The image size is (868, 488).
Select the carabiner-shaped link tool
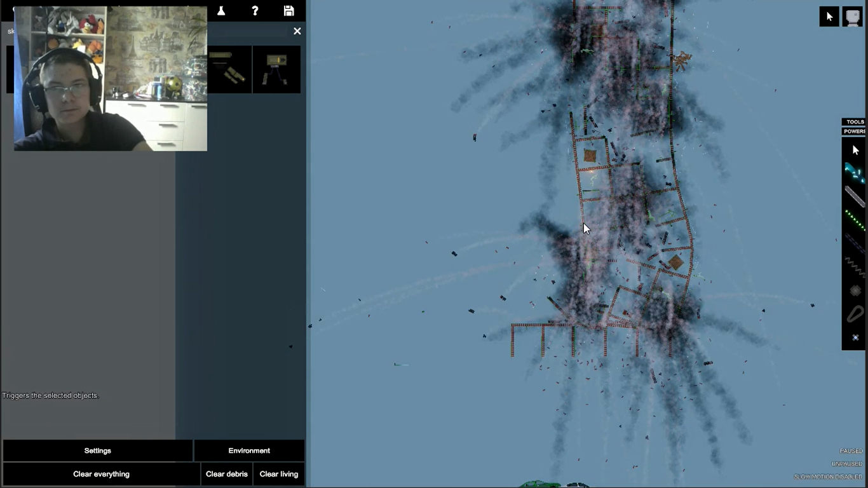click(x=855, y=314)
